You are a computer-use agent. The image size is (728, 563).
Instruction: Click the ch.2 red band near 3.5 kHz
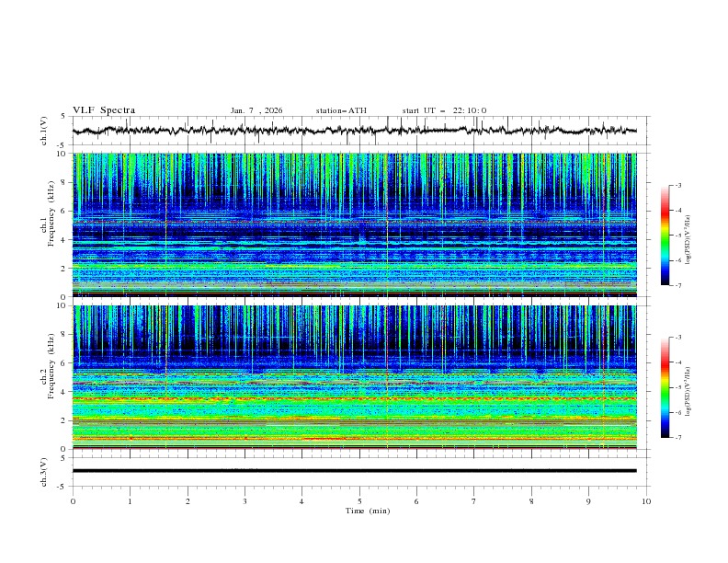click(354, 398)
